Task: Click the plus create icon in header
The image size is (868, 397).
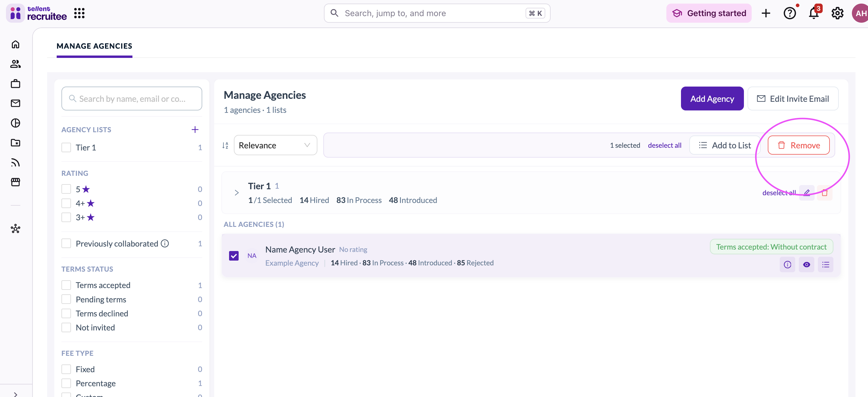Action: (x=766, y=13)
